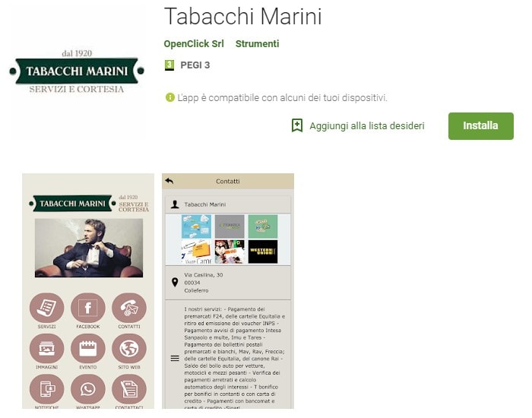Click the back arrow in Contatti header
Image resolution: width=532 pixels, height=418 pixels.
pos(169,181)
